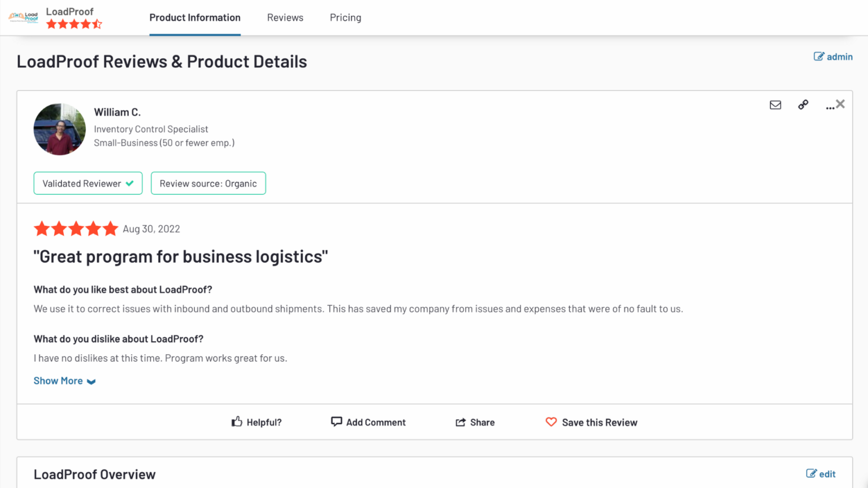Click the speech bubble Add Comment icon
Image resolution: width=868 pixels, height=488 pixels.
click(336, 422)
